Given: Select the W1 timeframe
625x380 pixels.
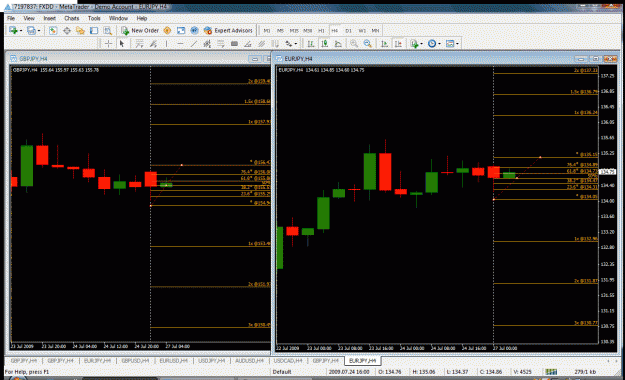Looking at the screenshot, I should coord(362,31).
